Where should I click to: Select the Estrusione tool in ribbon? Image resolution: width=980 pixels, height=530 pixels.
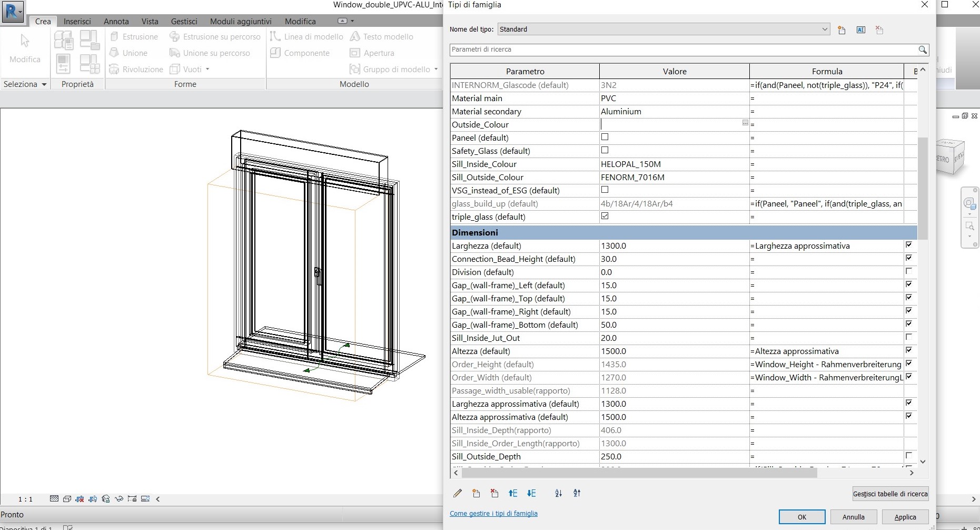(134, 37)
